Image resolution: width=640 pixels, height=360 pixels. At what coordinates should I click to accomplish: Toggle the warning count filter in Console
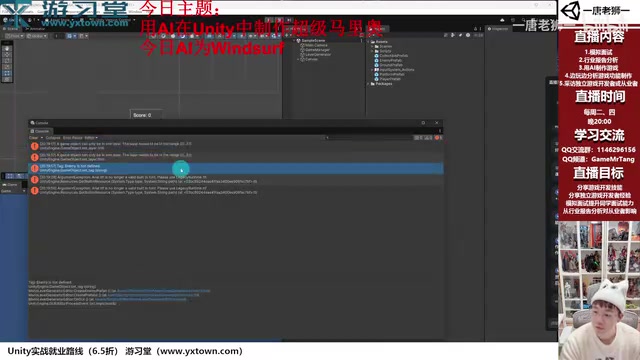pyautogui.click(x=427, y=138)
